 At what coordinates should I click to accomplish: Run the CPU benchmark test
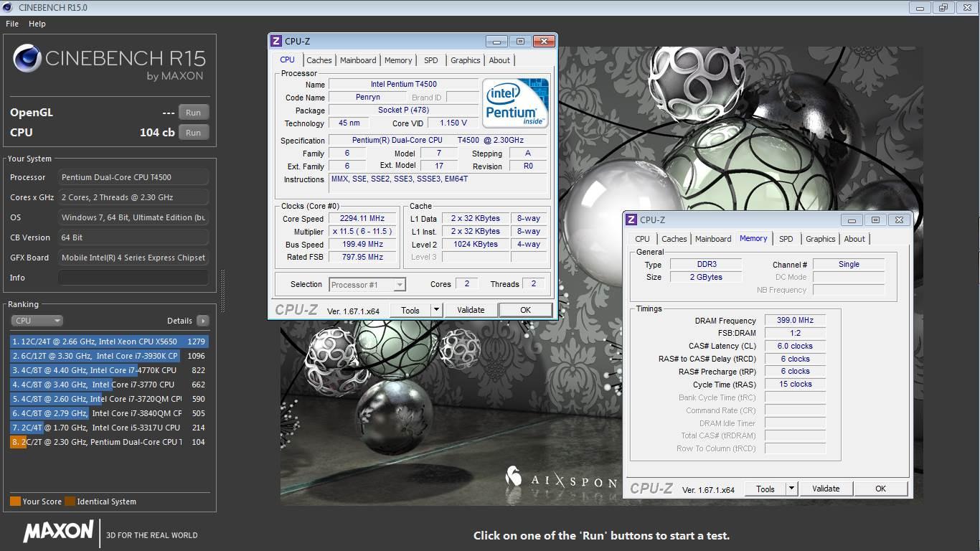click(194, 133)
